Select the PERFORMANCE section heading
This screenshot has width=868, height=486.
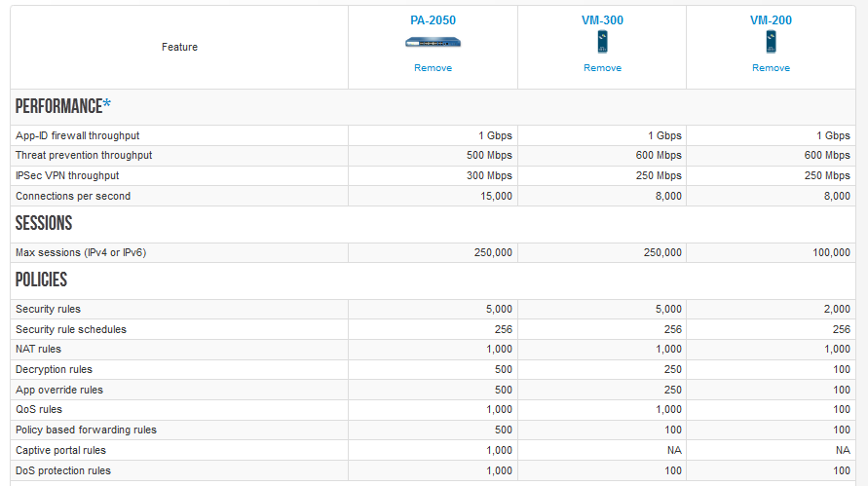coord(58,106)
